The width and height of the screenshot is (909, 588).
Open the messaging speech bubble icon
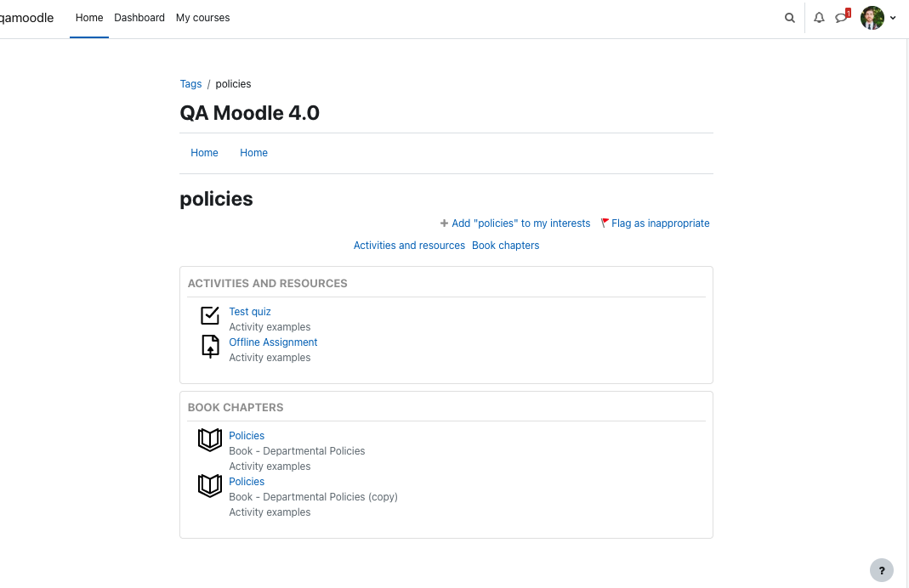tap(841, 18)
